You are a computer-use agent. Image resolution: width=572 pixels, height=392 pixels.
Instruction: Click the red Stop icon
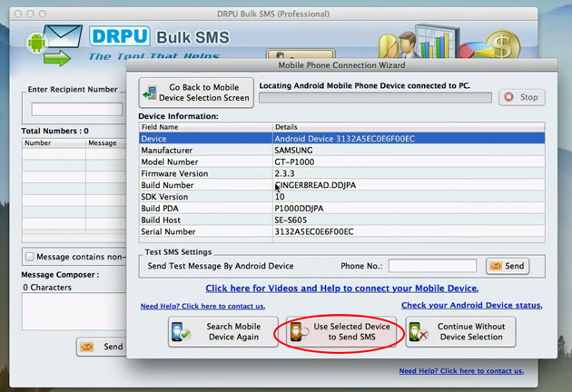(x=508, y=97)
